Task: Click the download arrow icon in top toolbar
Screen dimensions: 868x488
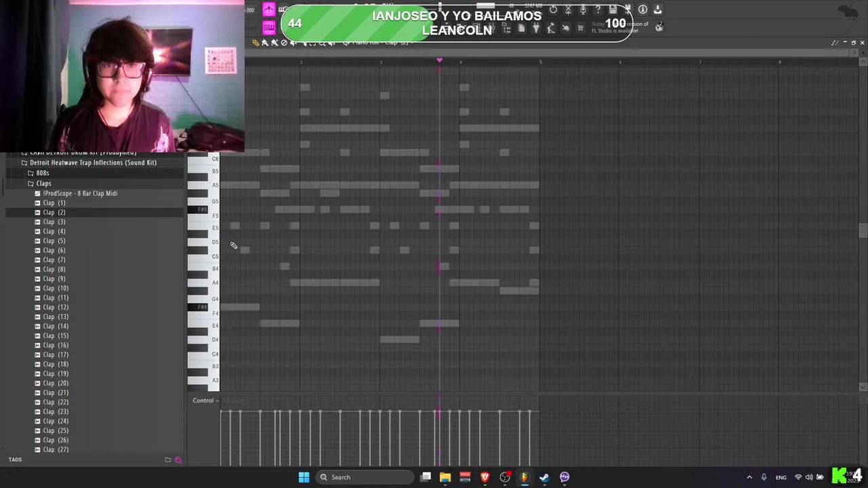Action: pyautogui.click(x=657, y=9)
